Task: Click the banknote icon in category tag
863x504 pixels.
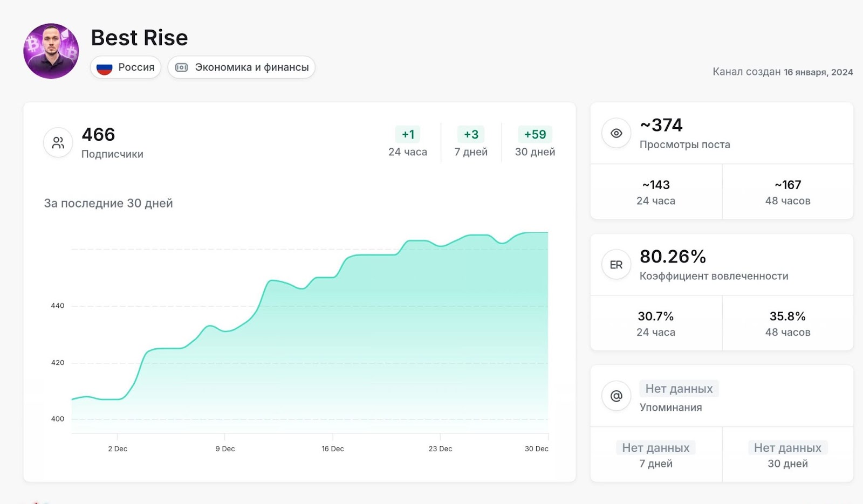Action: tap(182, 67)
